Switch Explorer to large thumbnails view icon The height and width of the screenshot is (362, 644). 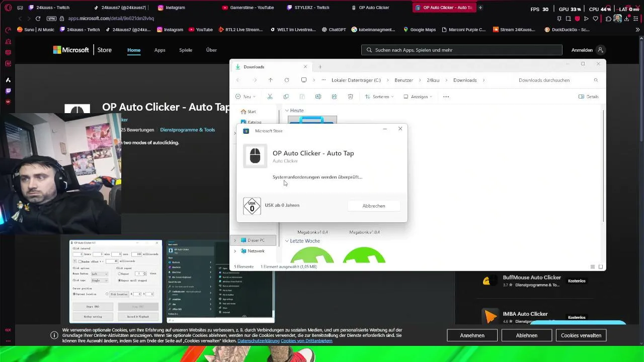(601, 266)
